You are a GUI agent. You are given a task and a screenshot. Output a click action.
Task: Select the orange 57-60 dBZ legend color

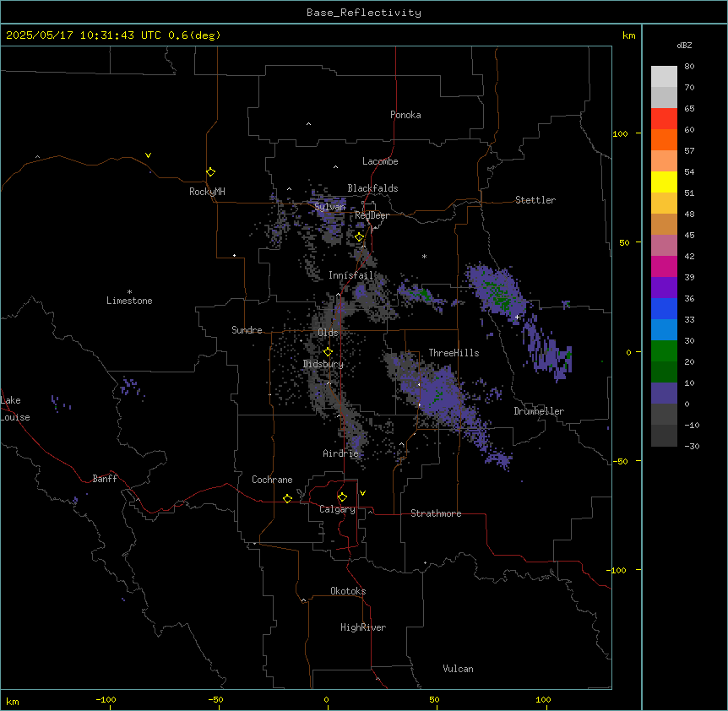[x=664, y=140]
